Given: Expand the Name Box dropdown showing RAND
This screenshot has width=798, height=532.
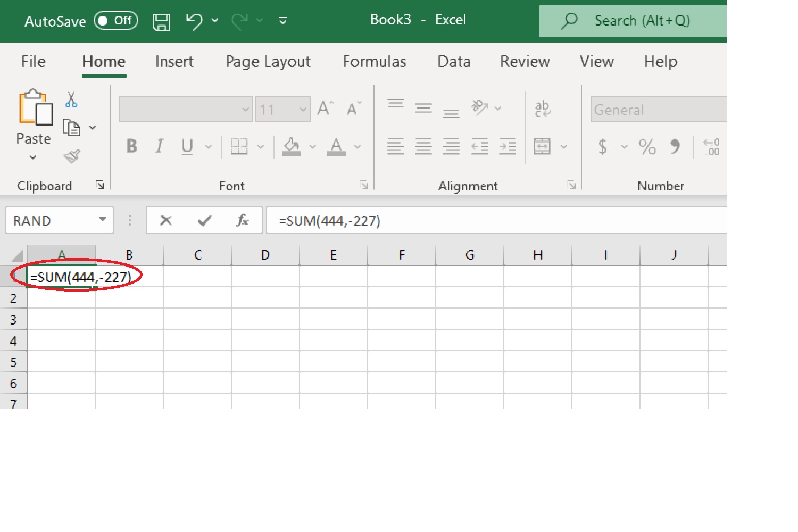Looking at the screenshot, I should point(103,220).
